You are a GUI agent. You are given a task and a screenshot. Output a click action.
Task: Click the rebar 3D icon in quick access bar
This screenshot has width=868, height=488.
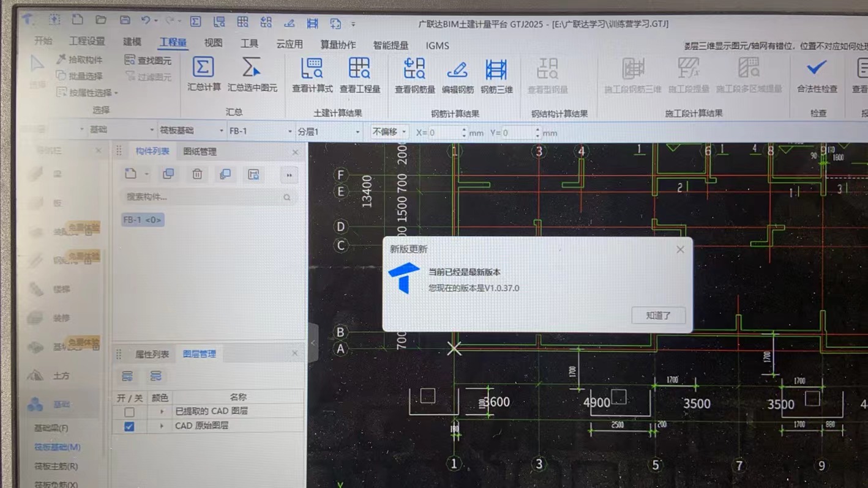click(x=313, y=23)
